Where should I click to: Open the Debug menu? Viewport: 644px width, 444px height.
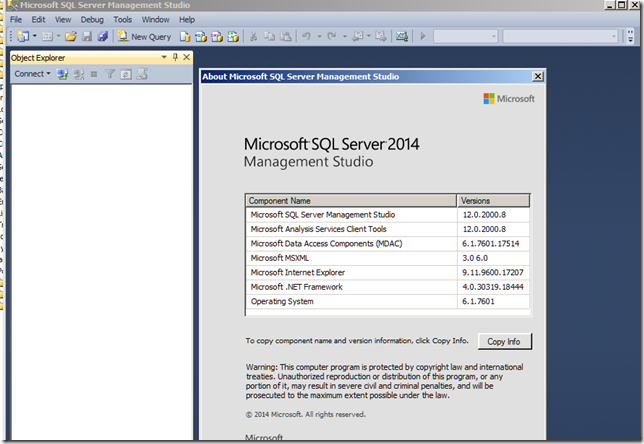pos(92,19)
